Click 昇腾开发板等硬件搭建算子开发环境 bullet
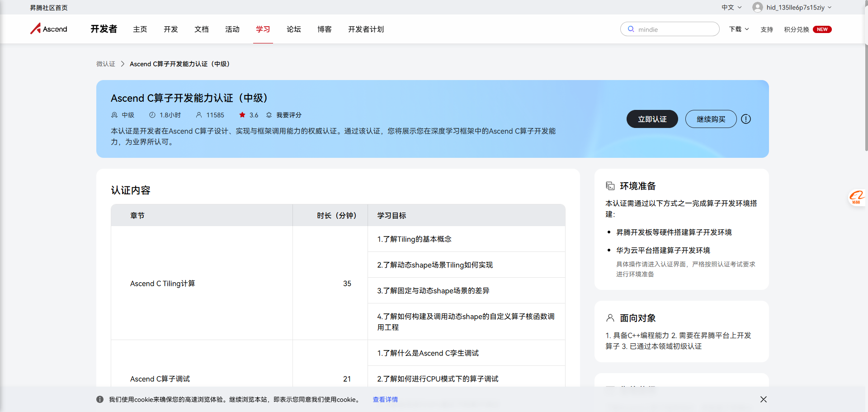The height and width of the screenshot is (412, 868). (674, 232)
